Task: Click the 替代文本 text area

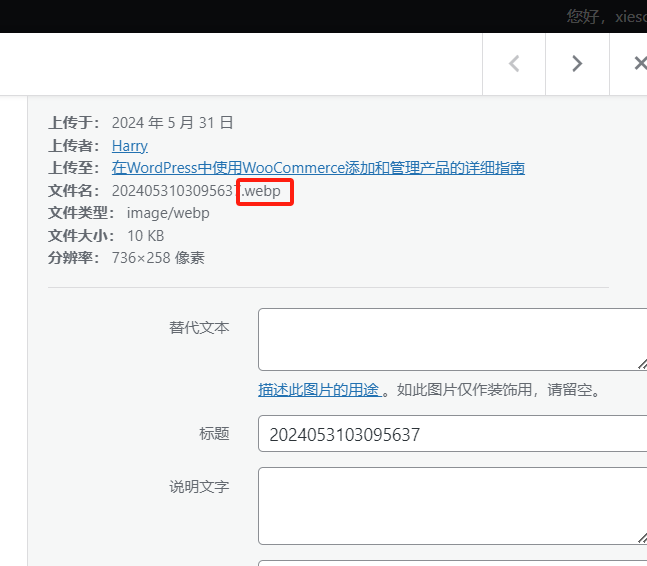Action: pyautogui.click(x=452, y=339)
